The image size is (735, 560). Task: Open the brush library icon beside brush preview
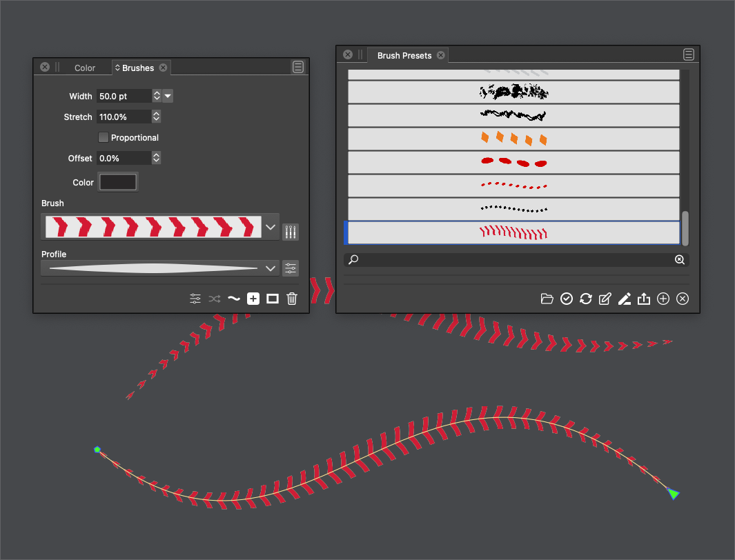click(x=291, y=232)
